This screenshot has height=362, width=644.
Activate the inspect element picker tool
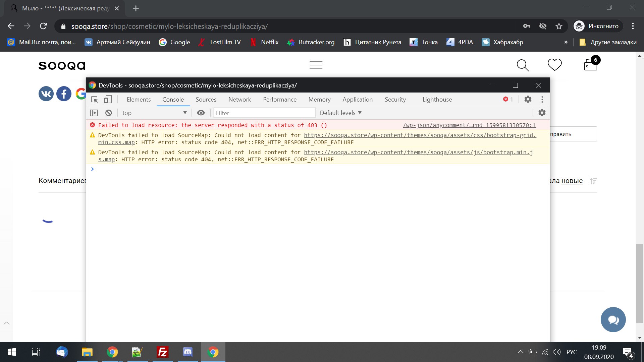pos(95,100)
